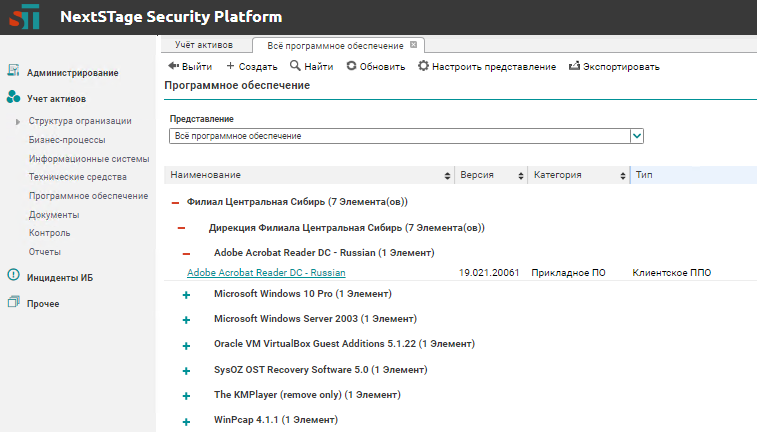The height and width of the screenshot is (432, 757).
Task: Click the Создать plus icon
Action: pos(230,66)
